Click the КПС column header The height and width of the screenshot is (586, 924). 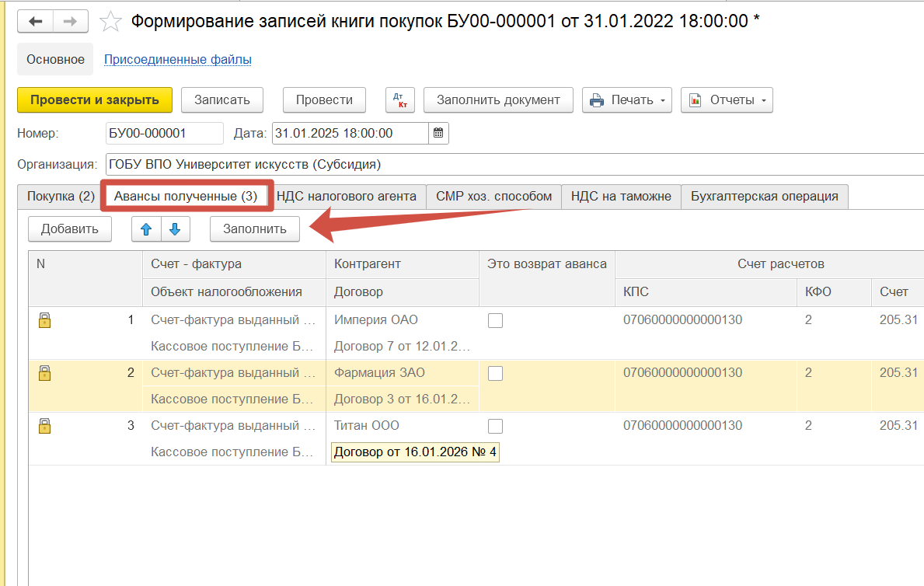pos(706,291)
